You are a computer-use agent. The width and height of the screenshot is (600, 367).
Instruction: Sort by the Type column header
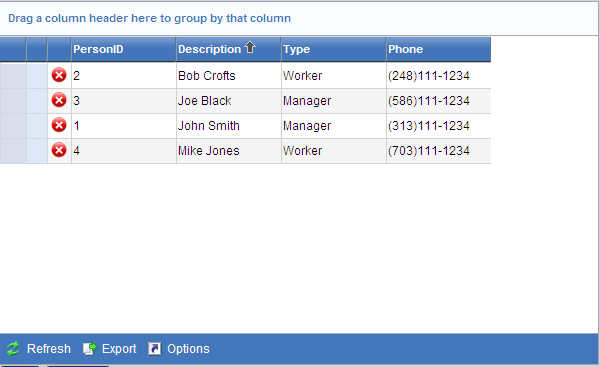333,49
